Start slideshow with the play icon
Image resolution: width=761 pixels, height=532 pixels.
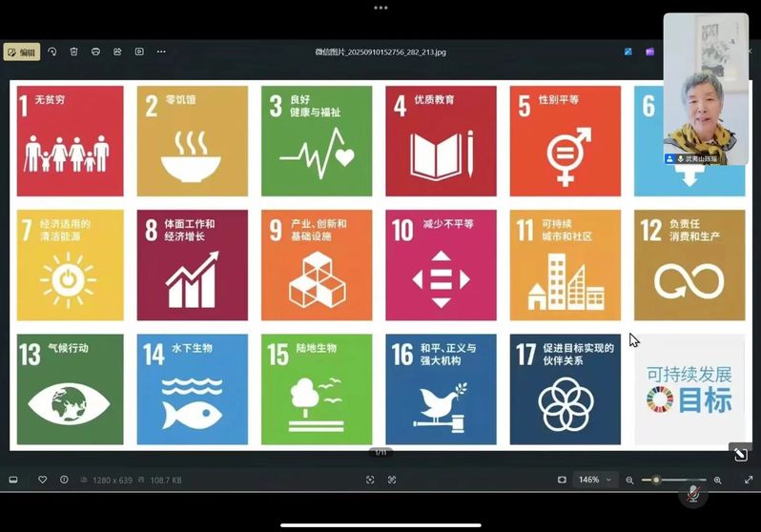point(139,51)
